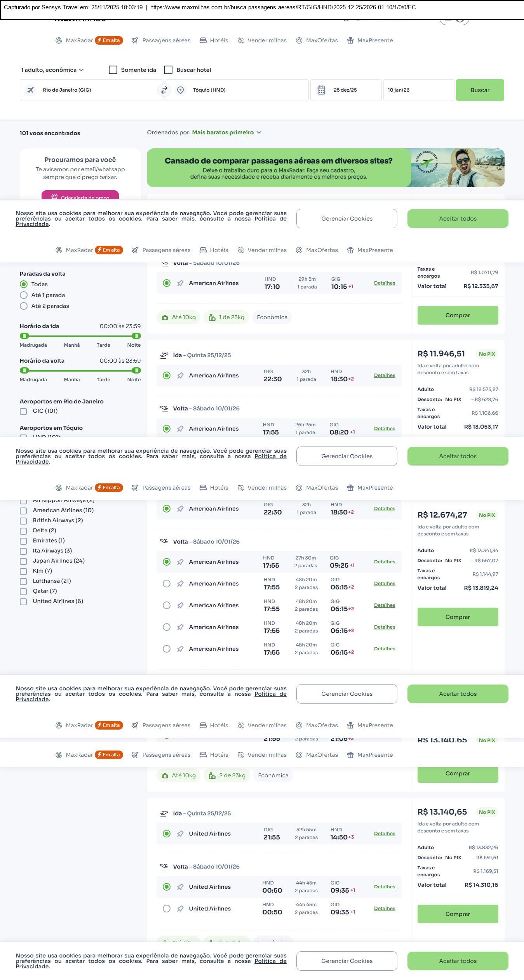Expand Detalhes for the 29h 5m return flight

[384, 283]
